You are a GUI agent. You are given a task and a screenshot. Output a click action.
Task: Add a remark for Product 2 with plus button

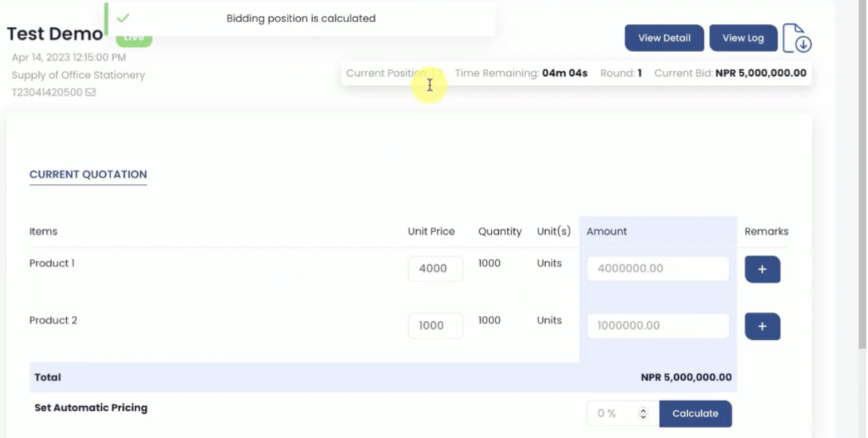762,326
